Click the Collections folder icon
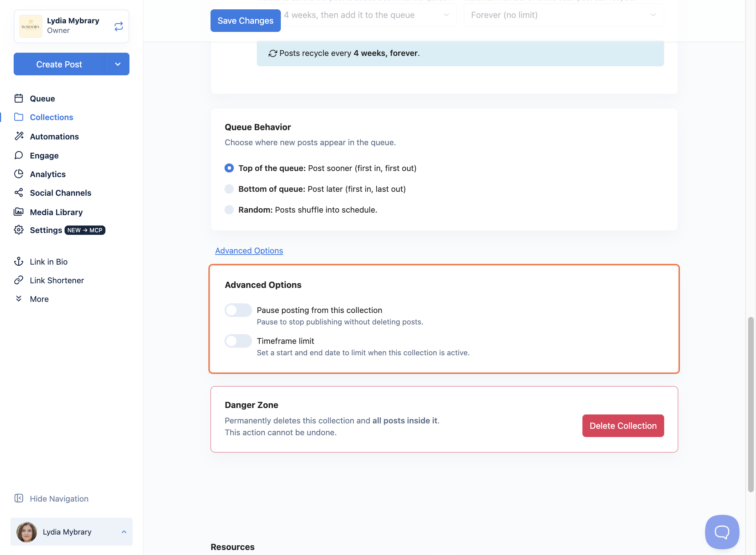Viewport: 756px width, 555px height. [x=19, y=117]
